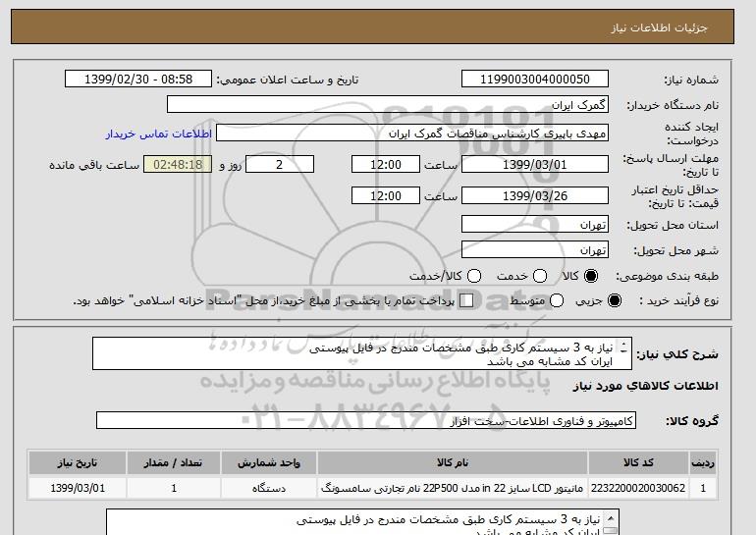Click the گمرک ایران buyer name field

pos(388,105)
